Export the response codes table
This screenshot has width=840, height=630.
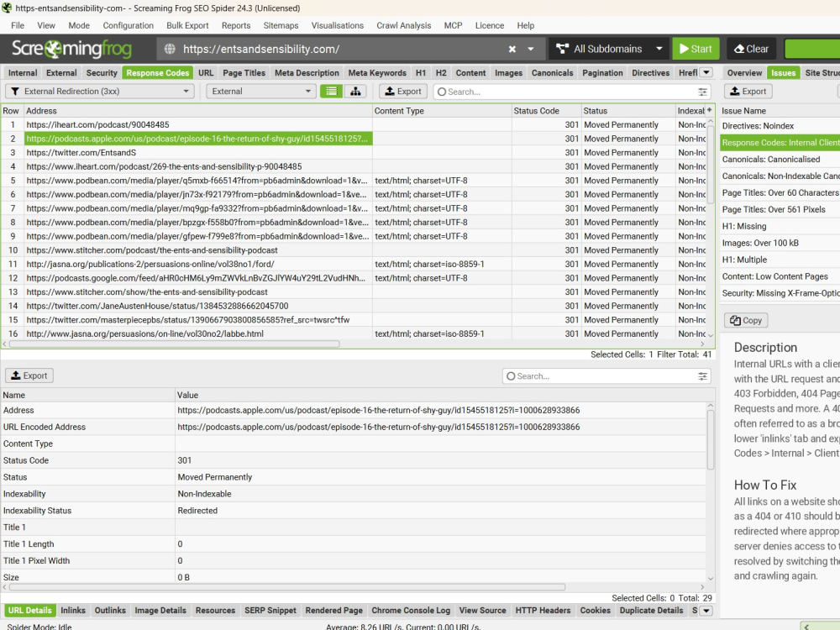point(403,91)
